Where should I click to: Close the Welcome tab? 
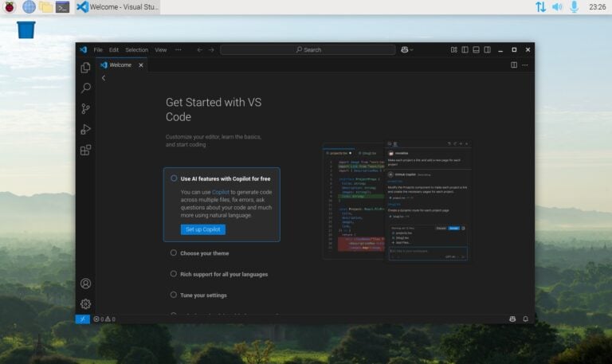[141, 65]
